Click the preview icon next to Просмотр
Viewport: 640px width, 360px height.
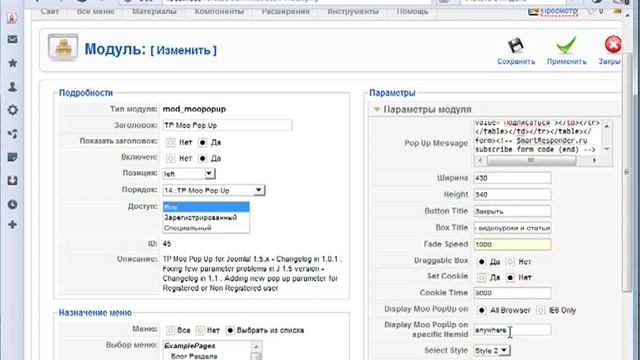[533, 12]
